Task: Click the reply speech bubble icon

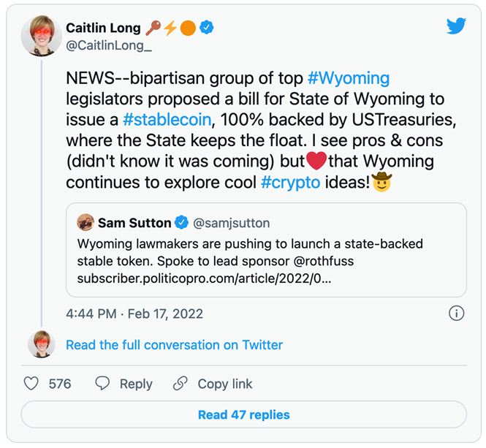Action: 102,384
